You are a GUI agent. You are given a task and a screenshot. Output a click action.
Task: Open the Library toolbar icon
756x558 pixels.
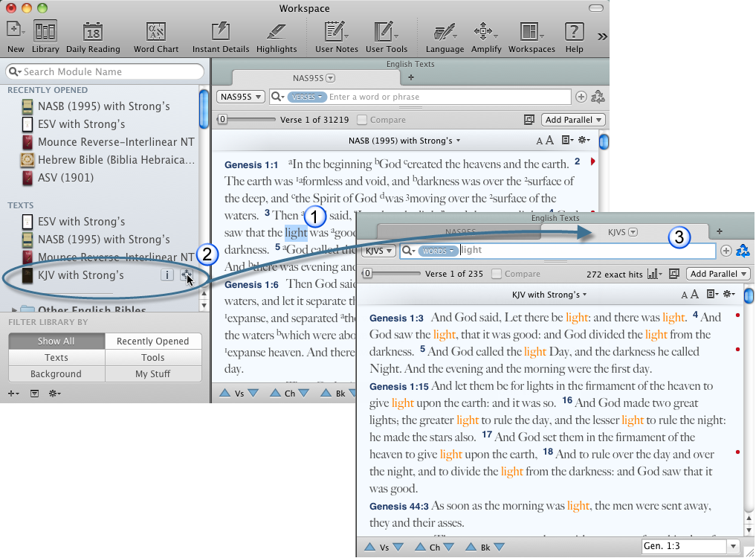tap(45, 32)
